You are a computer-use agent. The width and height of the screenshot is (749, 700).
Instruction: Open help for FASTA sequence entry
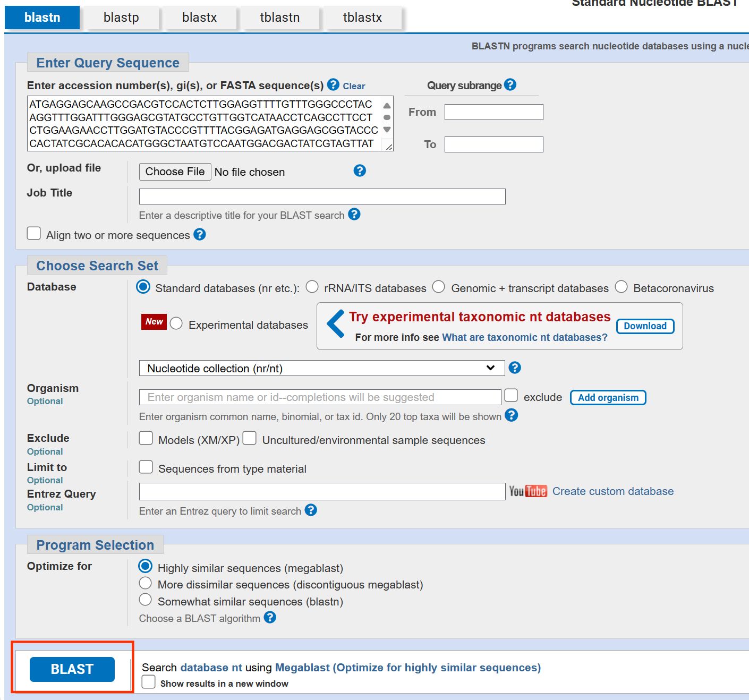click(333, 84)
